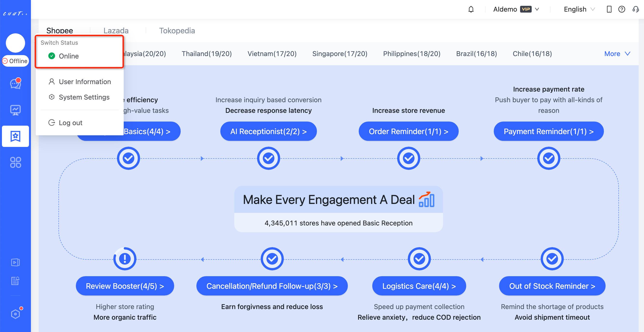This screenshot has height=332, width=644.
Task: Click the user avatar circle
Action: point(15,43)
